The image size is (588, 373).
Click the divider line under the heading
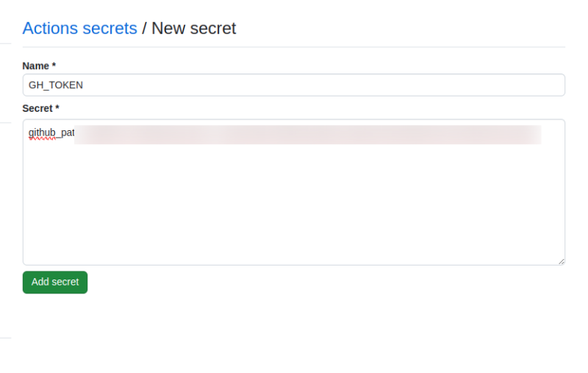(x=294, y=47)
